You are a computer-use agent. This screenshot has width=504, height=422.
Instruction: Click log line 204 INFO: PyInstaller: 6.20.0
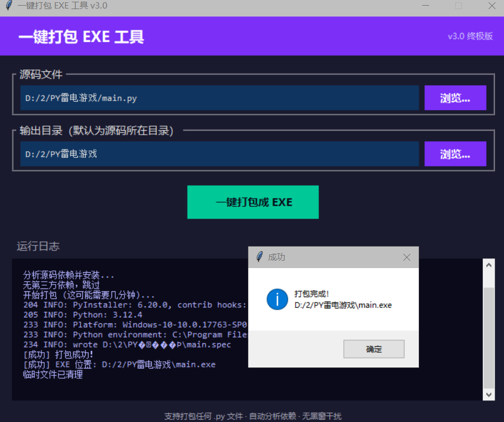tap(135, 304)
